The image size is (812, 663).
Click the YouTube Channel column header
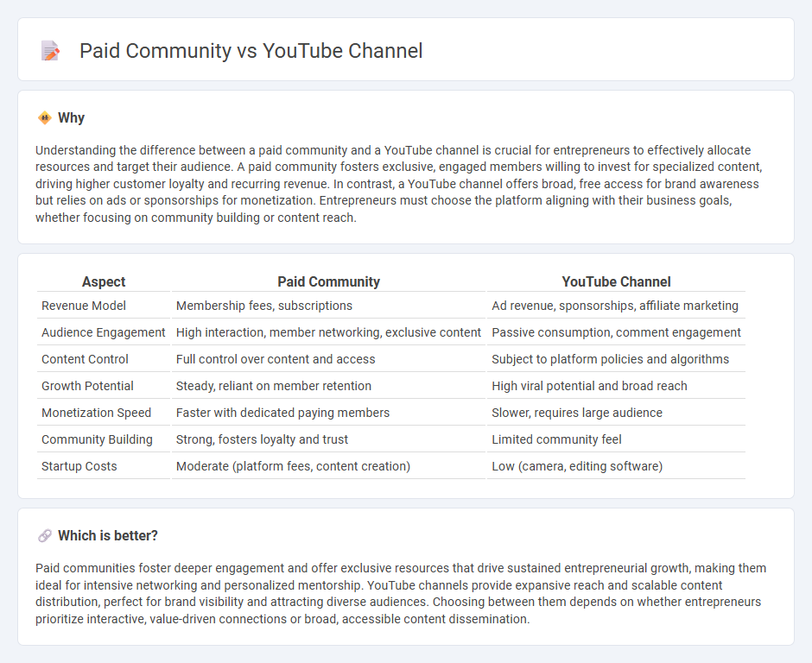point(616,281)
